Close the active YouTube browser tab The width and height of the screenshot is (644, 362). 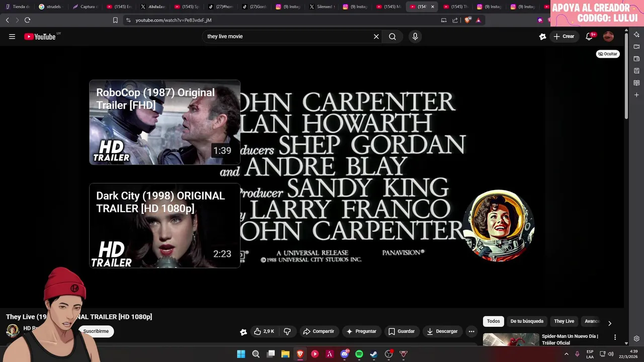point(432,7)
